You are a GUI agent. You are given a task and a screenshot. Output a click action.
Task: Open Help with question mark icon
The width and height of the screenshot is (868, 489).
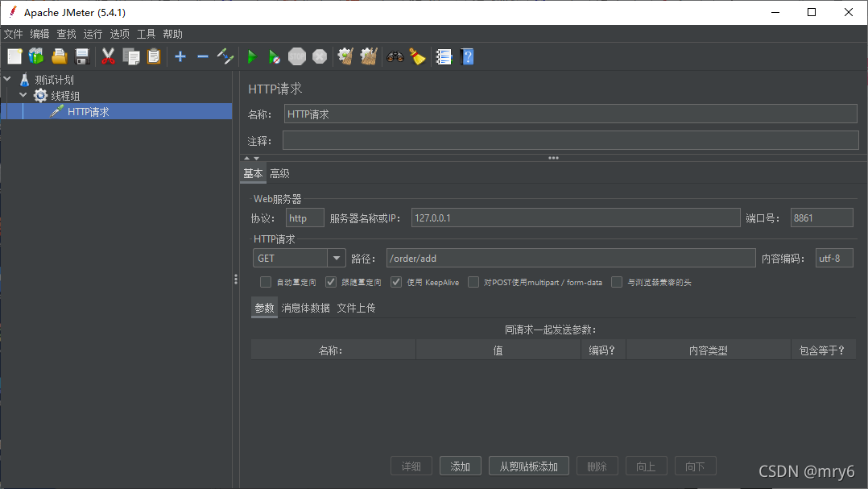467,56
